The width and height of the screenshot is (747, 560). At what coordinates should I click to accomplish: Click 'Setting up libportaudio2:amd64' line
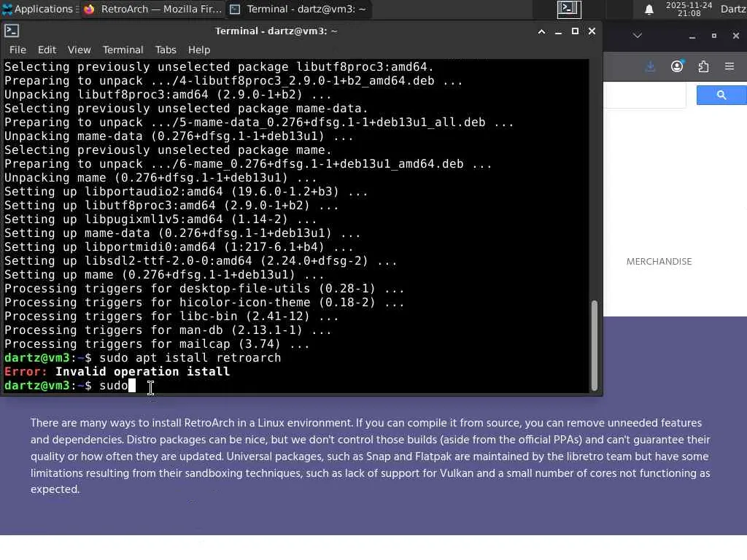[186, 192]
